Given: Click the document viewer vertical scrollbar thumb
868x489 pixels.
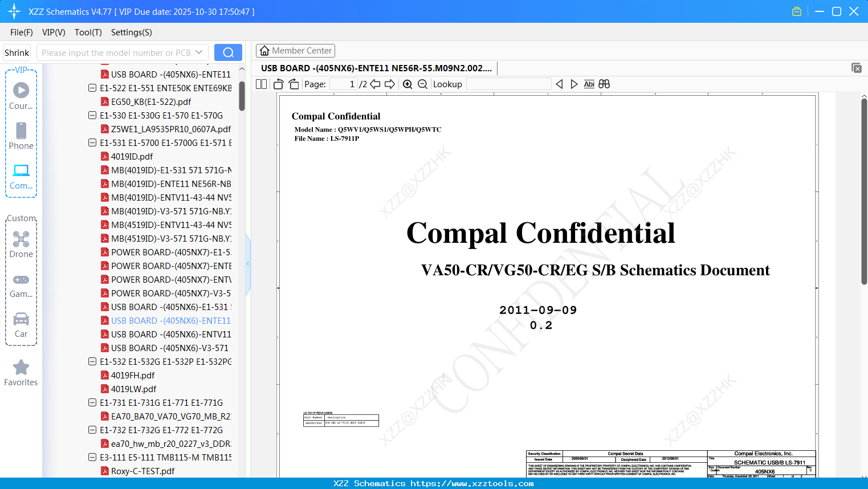Looking at the screenshot, I should coord(864,191).
